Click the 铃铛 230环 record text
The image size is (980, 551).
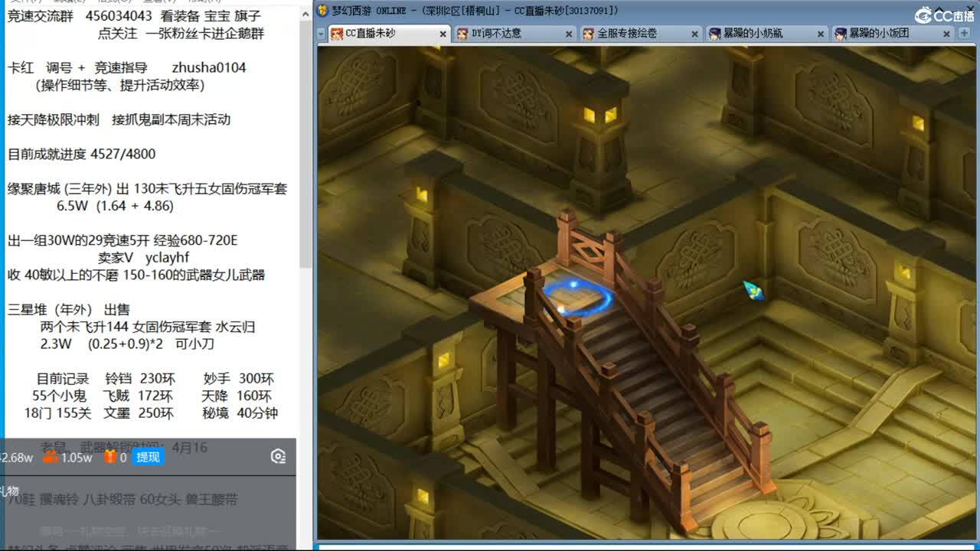pos(140,379)
